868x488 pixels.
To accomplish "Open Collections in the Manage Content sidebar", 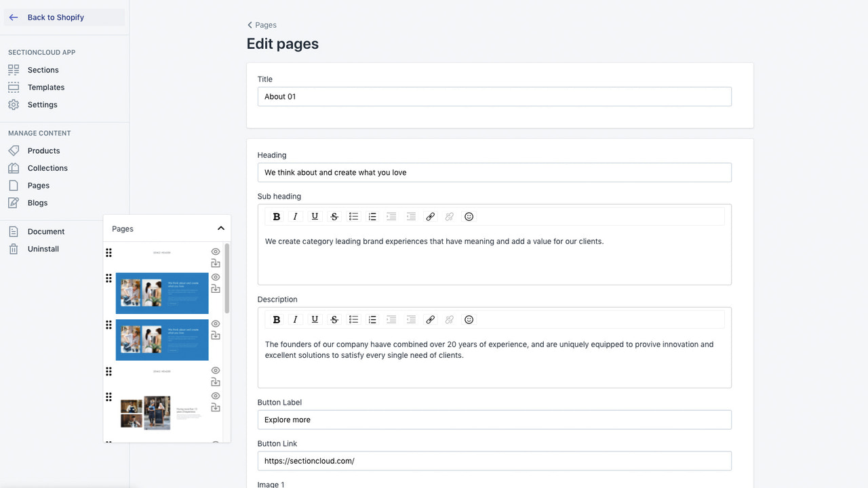I will (x=47, y=167).
